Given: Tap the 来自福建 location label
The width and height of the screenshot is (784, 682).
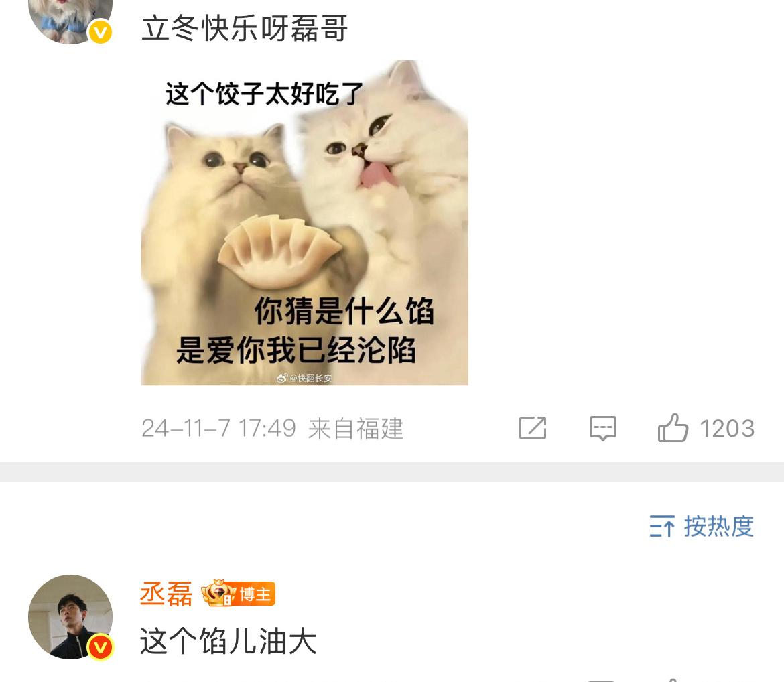Looking at the screenshot, I should click(356, 429).
